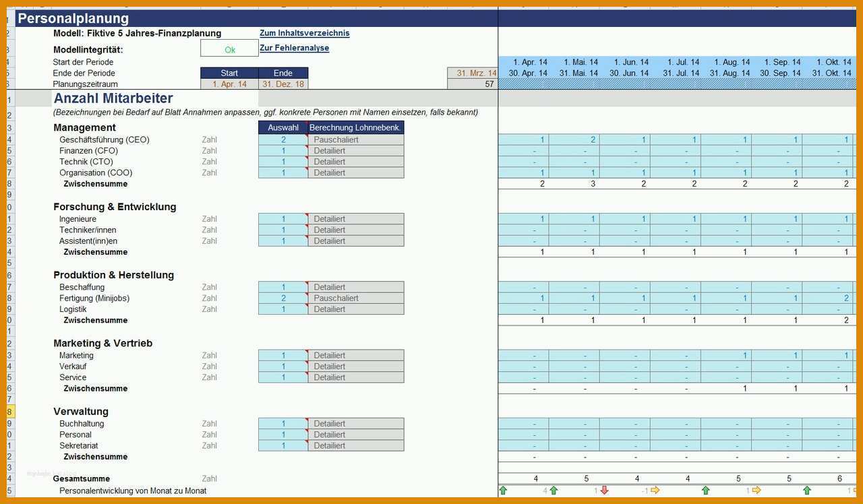The image size is (863, 504).
Task: Open Lohnnebenk. dropdown for Organisation (COO)
Action: [356, 172]
